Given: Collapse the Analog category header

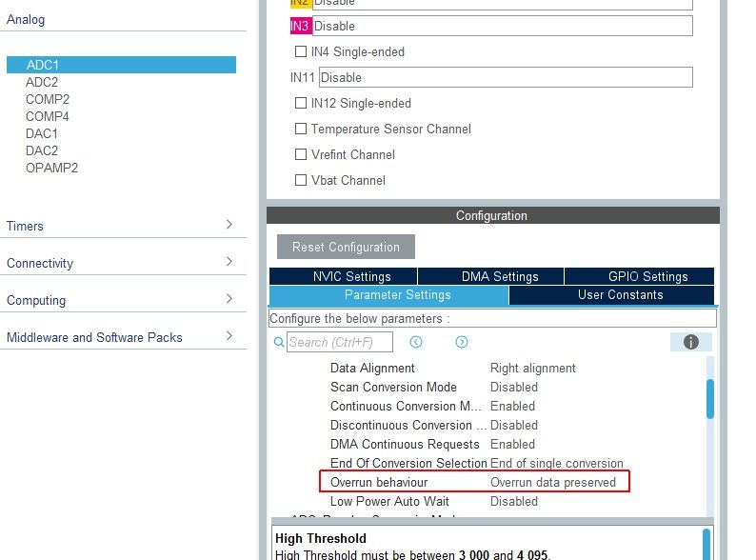Looking at the screenshot, I should [x=26, y=20].
